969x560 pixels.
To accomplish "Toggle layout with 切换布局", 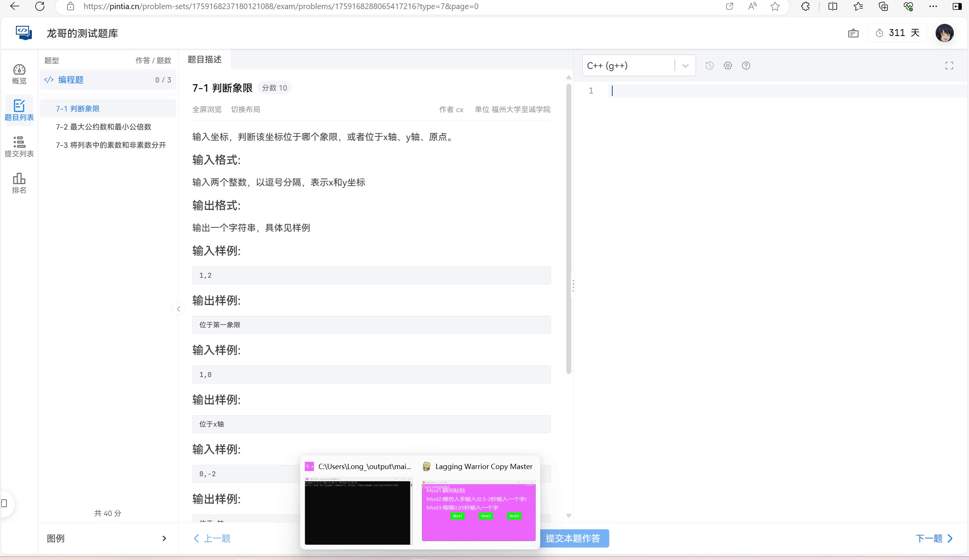I will [246, 109].
